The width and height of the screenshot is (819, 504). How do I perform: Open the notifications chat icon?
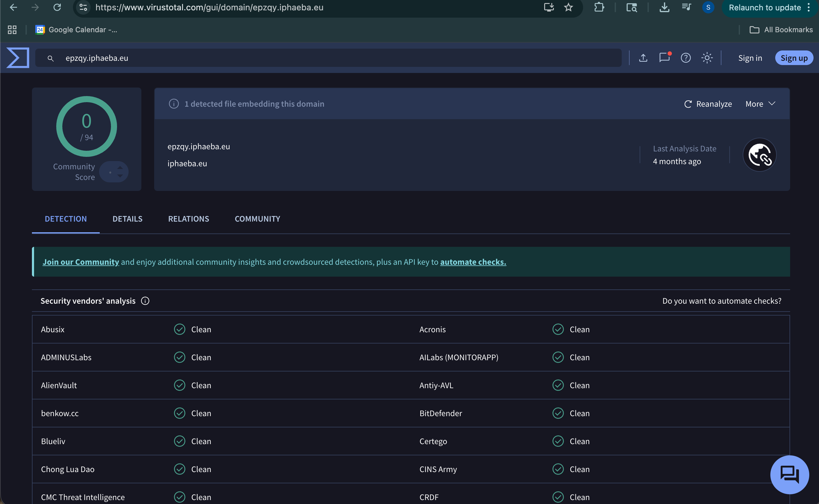664,58
